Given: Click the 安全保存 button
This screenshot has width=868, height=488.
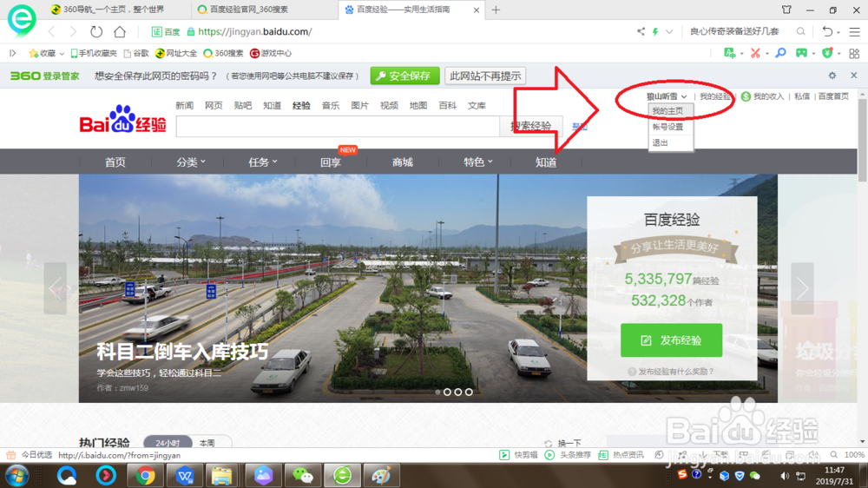Looking at the screenshot, I should point(404,76).
